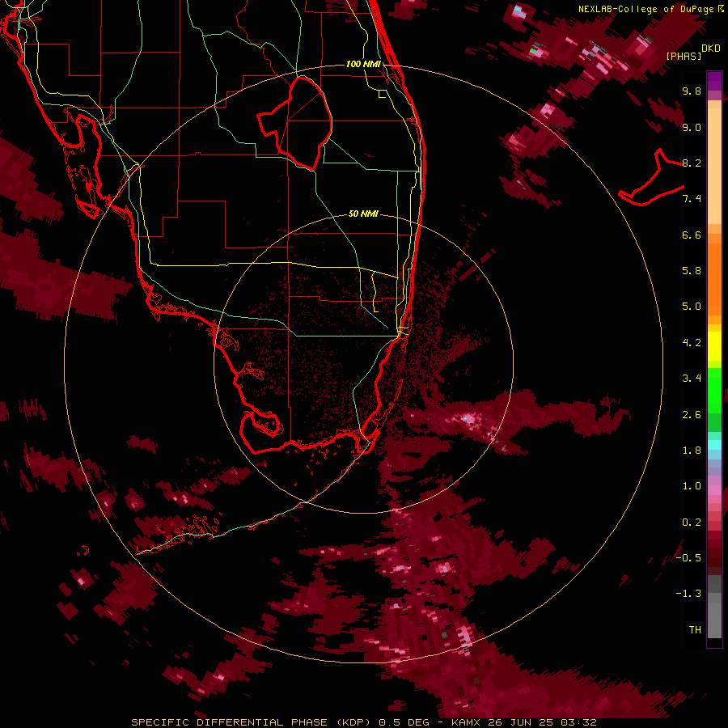Click the 9.8 value on the color scale
The height and width of the screenshot is (728, 728).
click(692, 91)
